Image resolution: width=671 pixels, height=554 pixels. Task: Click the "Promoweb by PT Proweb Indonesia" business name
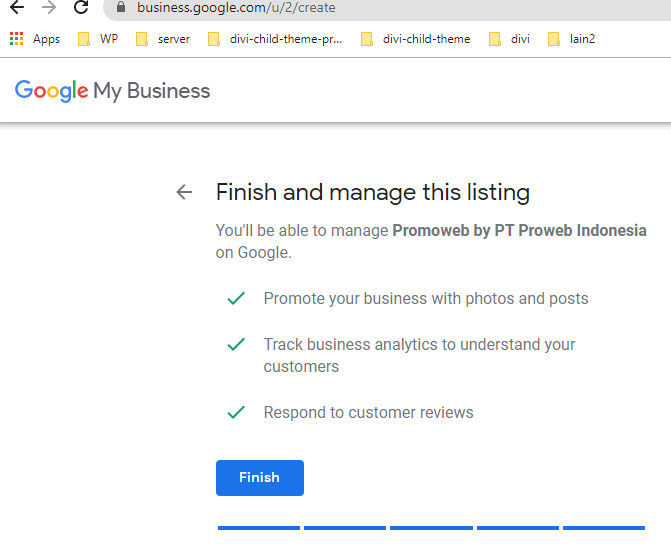coord(519,231)
